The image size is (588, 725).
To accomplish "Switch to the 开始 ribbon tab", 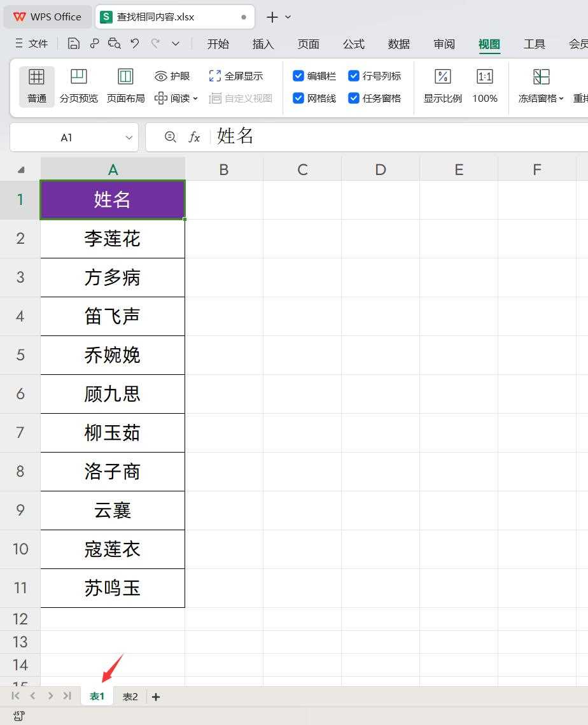I will [218, 44].
